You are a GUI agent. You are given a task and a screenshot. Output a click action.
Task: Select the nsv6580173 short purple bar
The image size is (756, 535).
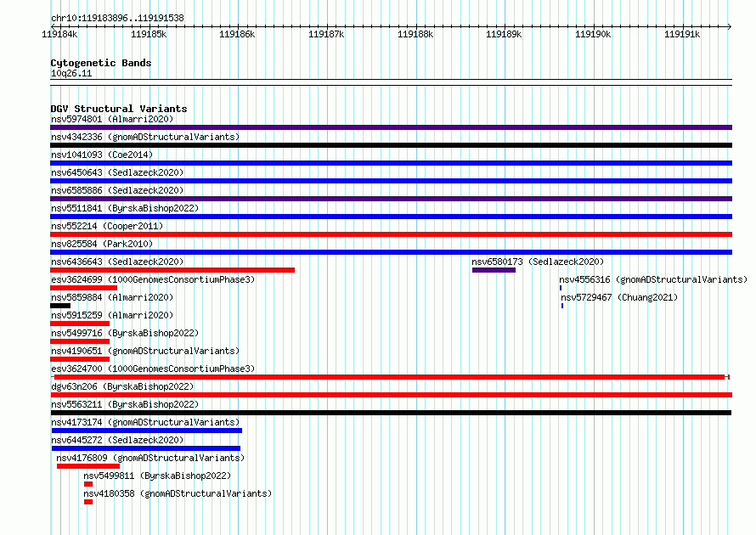[x=494, y=270]
